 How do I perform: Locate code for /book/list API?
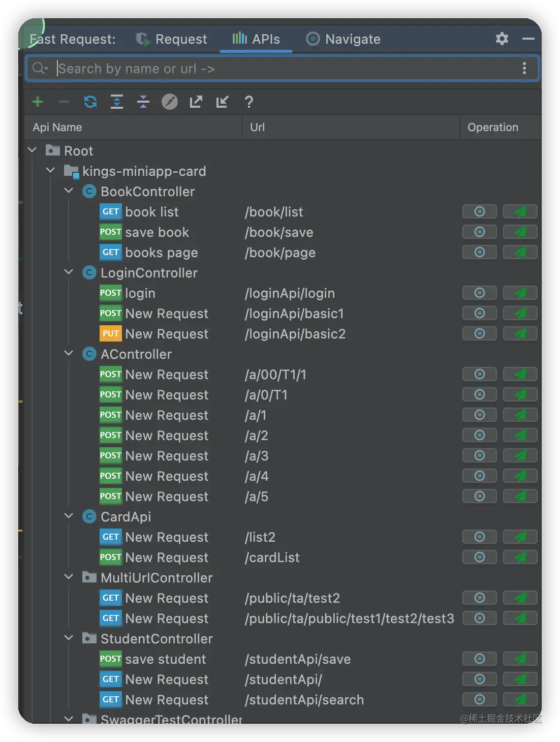point(479,211)
